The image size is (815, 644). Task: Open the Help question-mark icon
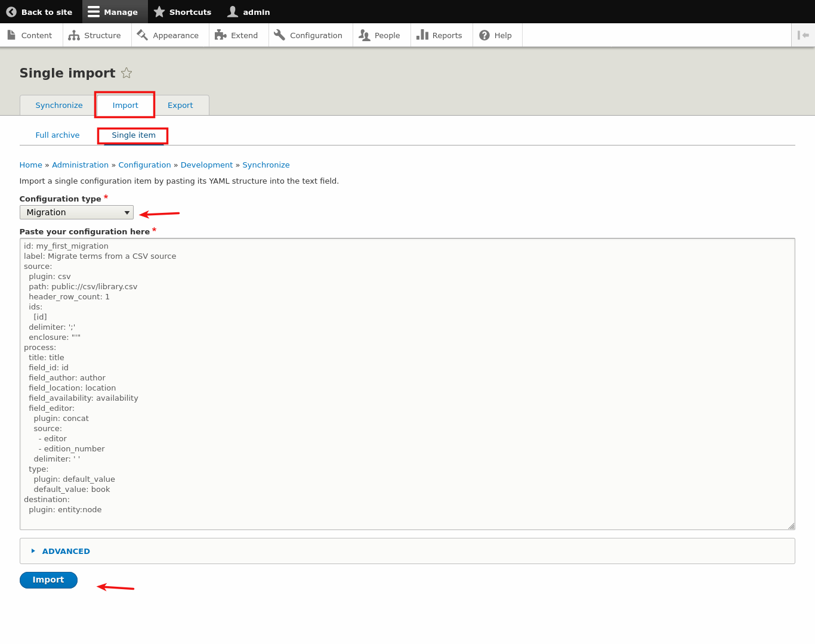pos(483,35)
